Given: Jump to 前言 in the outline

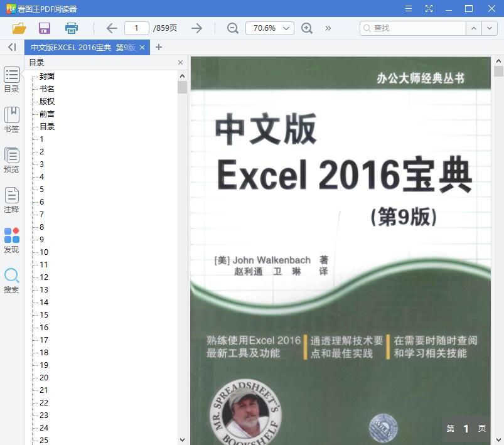Looking at the screenshot, I should (x=47, y=114).
